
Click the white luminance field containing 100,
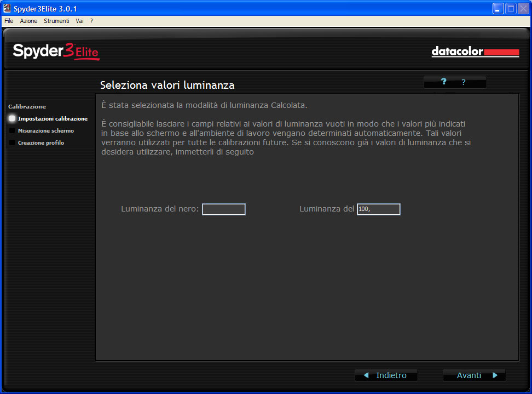click(379, 209)
